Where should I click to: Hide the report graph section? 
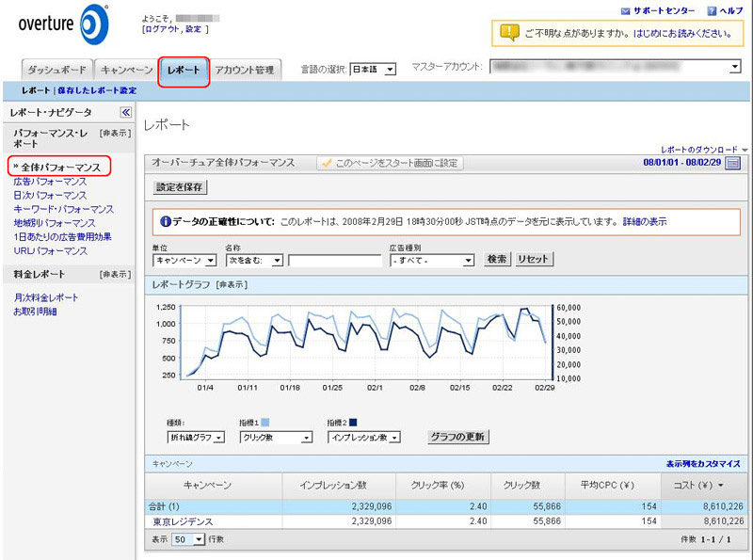[232, 284]
